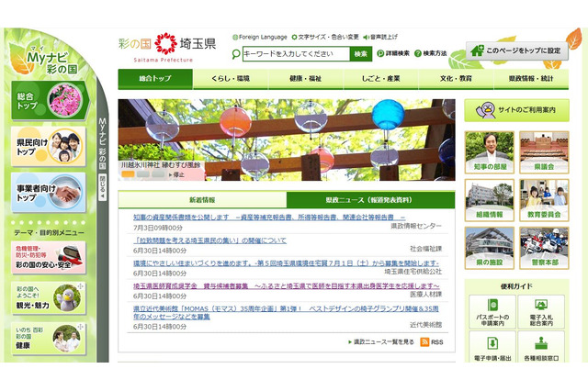Open 環境にやさしい住まいづくり news link
This screenshot has width=588, height=391.
pos(286,263)
